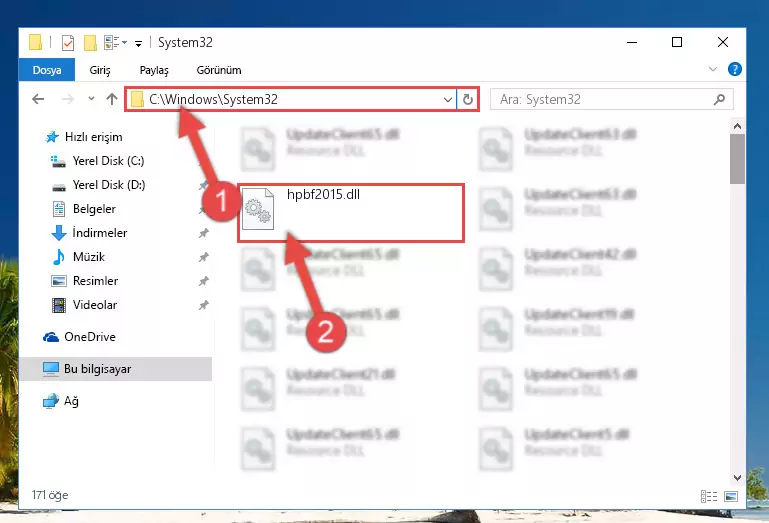Click the Ağ network icon
The height and width of the screenshot is (523, 769).
[51, 401]
